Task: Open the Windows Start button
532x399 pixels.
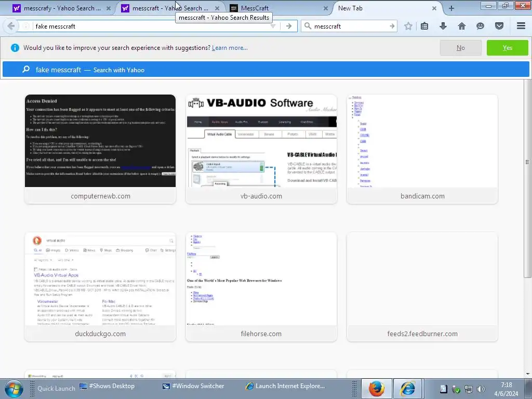Action: click(x=14, y=389)
